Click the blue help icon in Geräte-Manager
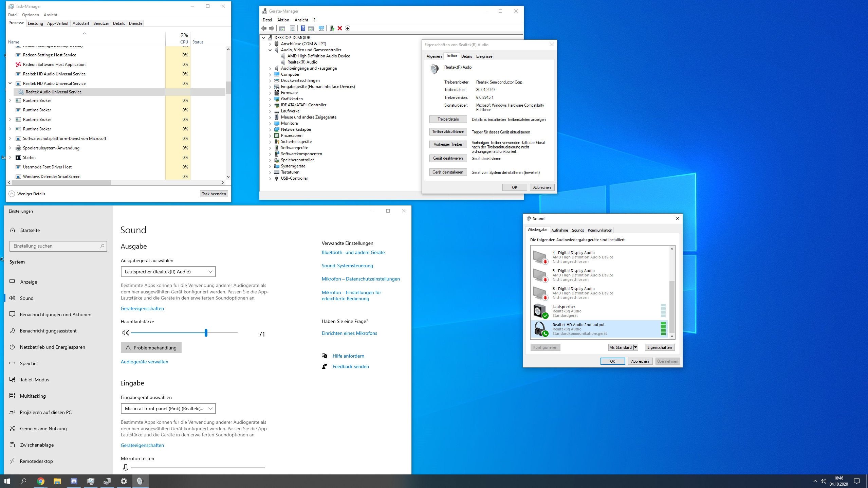This screenshot has height=488, width=868. [x=302, y=28]
